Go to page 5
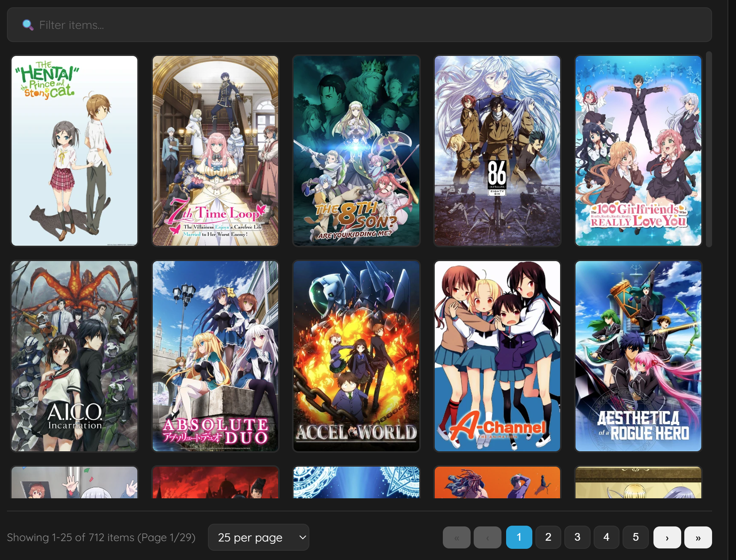Viewport: 736px width, 560px height. click(636, 537)
